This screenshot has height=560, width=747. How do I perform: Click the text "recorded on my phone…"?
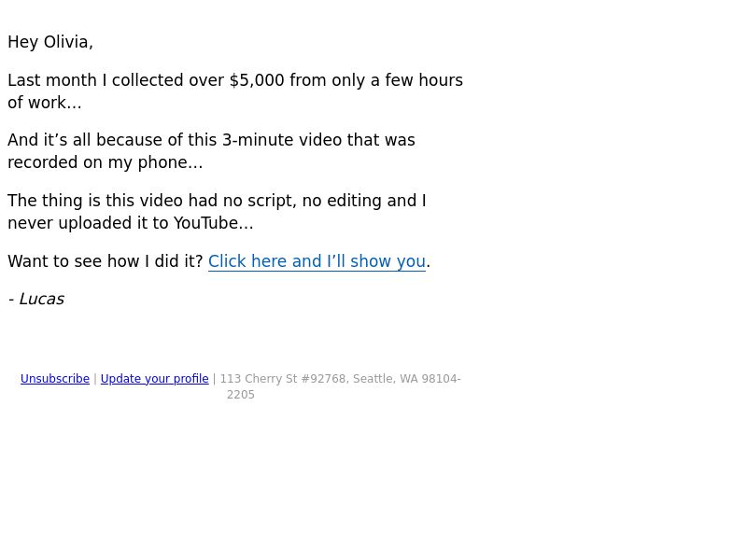tap(106, 162)
